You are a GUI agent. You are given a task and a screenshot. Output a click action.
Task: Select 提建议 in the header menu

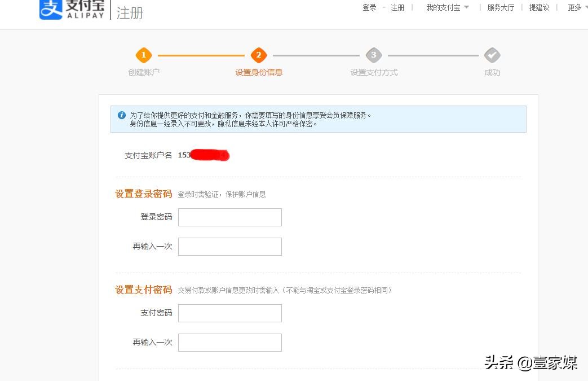click(539, 7)
